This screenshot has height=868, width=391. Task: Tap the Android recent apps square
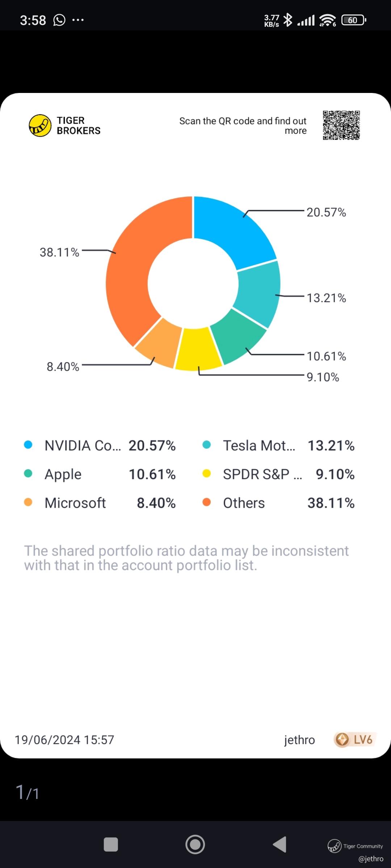[111, 844]
